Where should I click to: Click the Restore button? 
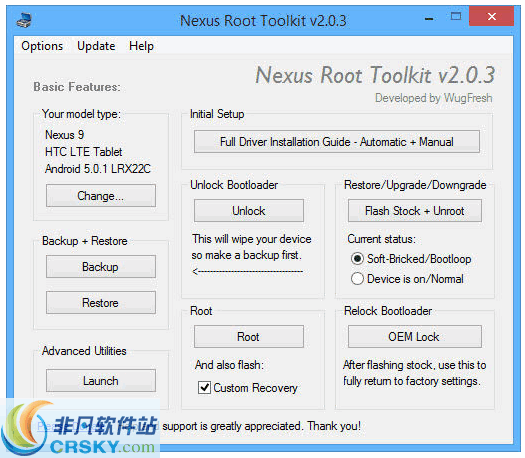(101, 303)
